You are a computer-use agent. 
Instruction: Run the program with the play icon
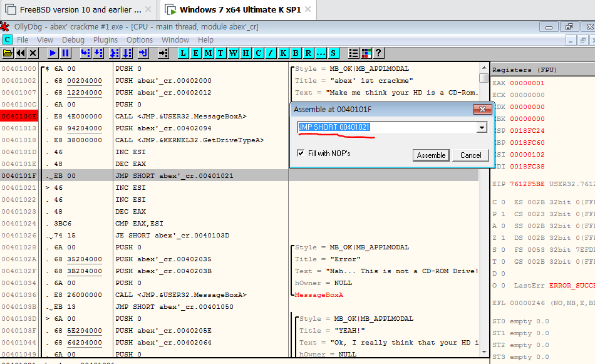click(x=53, y=53)
